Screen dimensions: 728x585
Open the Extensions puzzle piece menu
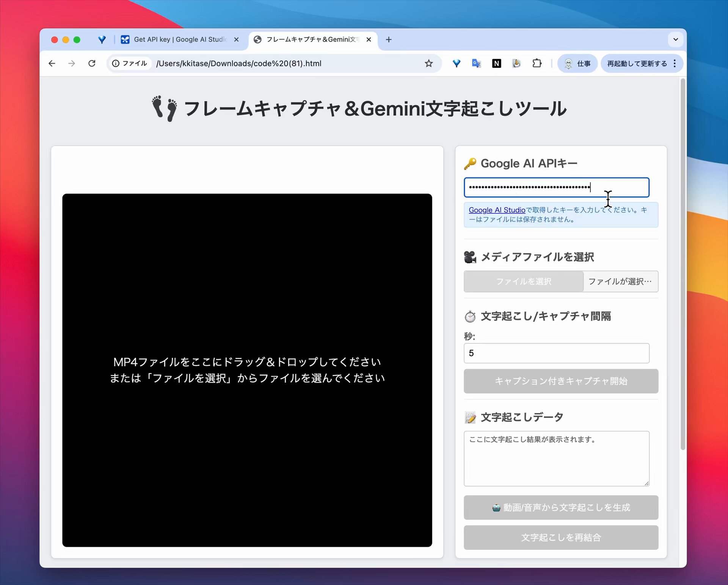point(537,63)
